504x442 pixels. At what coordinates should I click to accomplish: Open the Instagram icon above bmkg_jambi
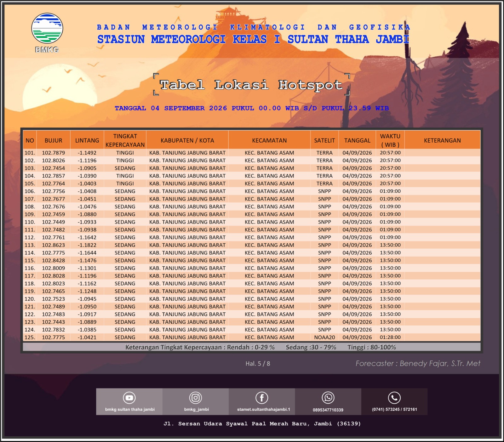pyautogui.click(x=196, y=398)
